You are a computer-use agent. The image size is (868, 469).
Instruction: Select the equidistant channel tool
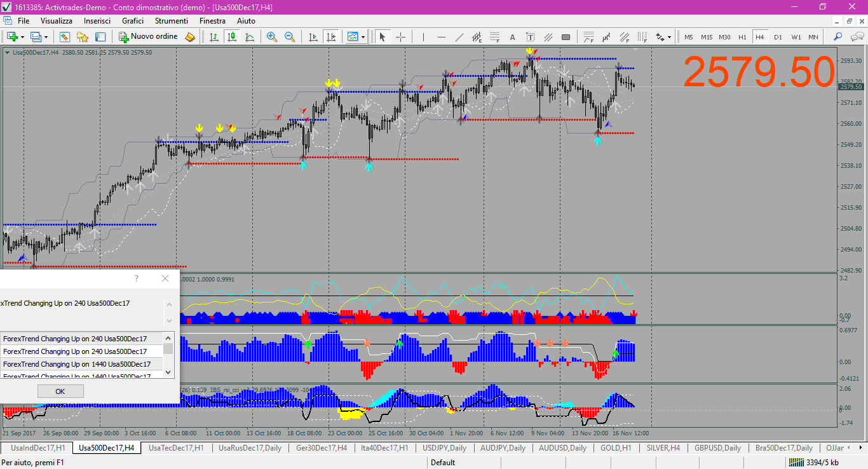coord(477,37)
